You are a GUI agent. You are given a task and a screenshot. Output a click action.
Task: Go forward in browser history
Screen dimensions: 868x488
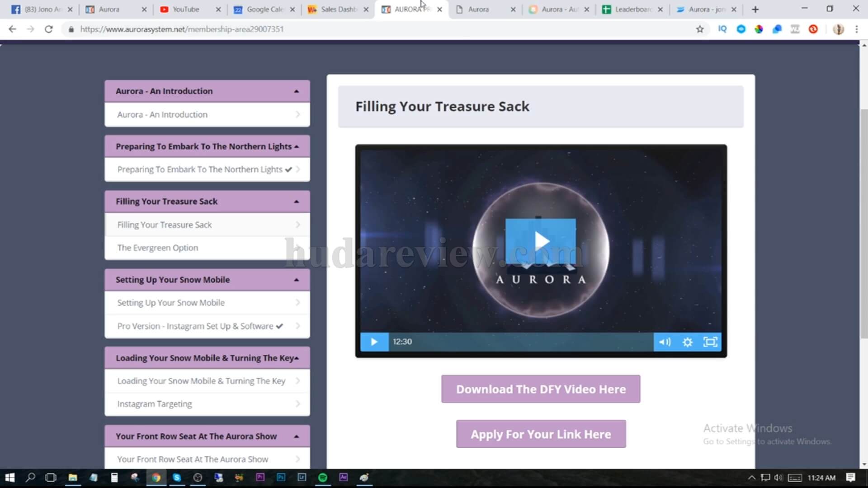point(30,29)
